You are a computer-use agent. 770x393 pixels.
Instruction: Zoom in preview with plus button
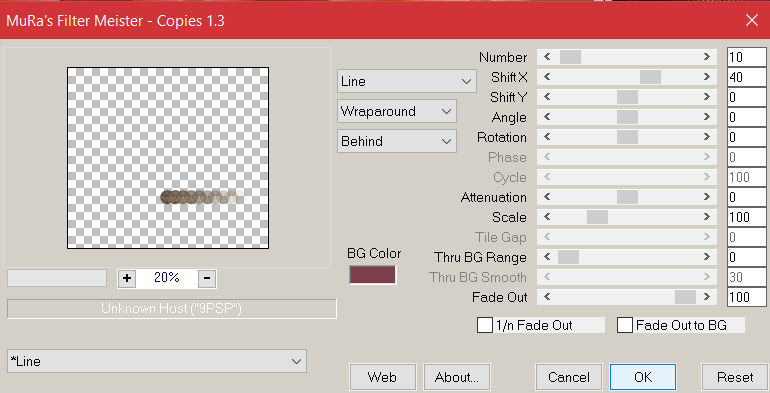[x=127, y=278]
